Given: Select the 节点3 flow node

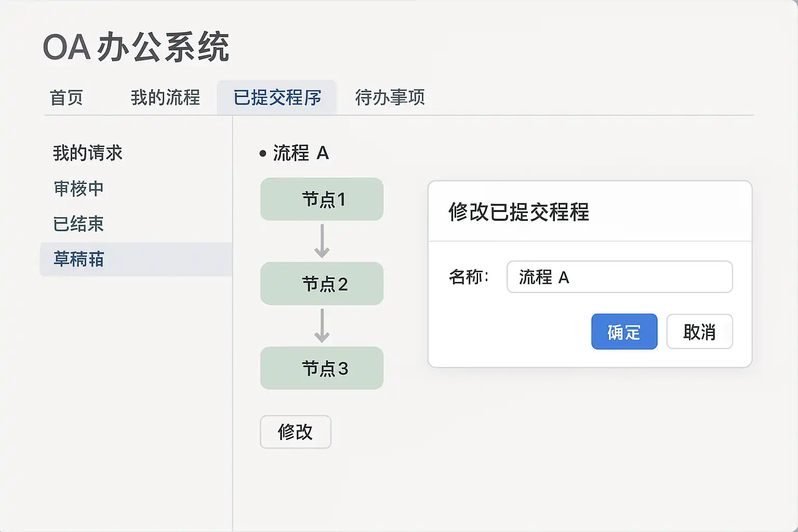Looking at the screenshot, I should point(322,368).
